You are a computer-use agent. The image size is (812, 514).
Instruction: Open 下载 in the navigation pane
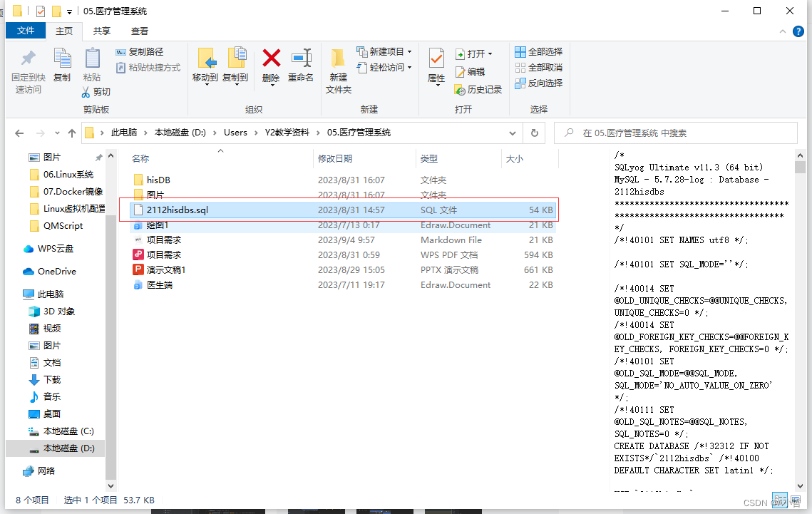pos(44,379)
